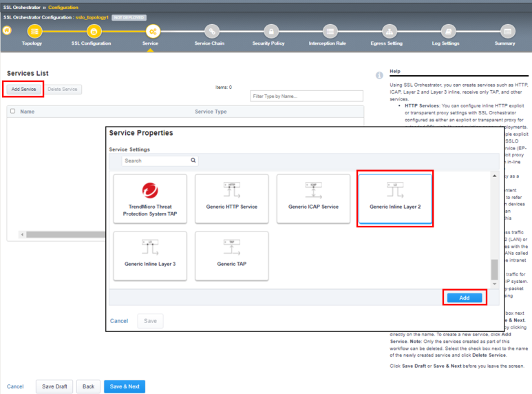Viewport: 532px width, 394px height.
Task: Click the blue Add button
Action: (x=465, y=298)
